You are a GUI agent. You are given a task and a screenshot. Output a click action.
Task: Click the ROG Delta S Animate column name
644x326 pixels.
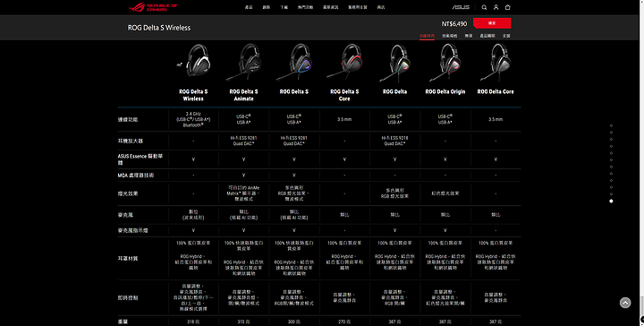pos(243,95)
